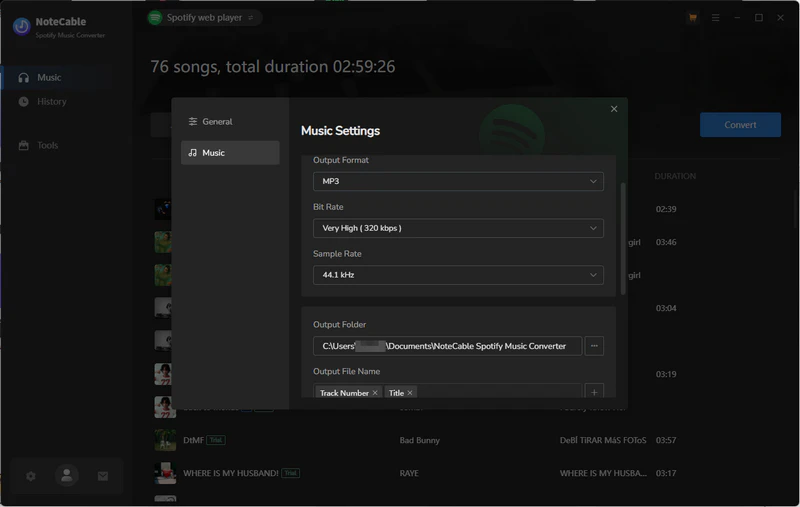Screen dimensions: 800x507
Task: Click the RAYE artist name
Action: [x=409, y=473]
